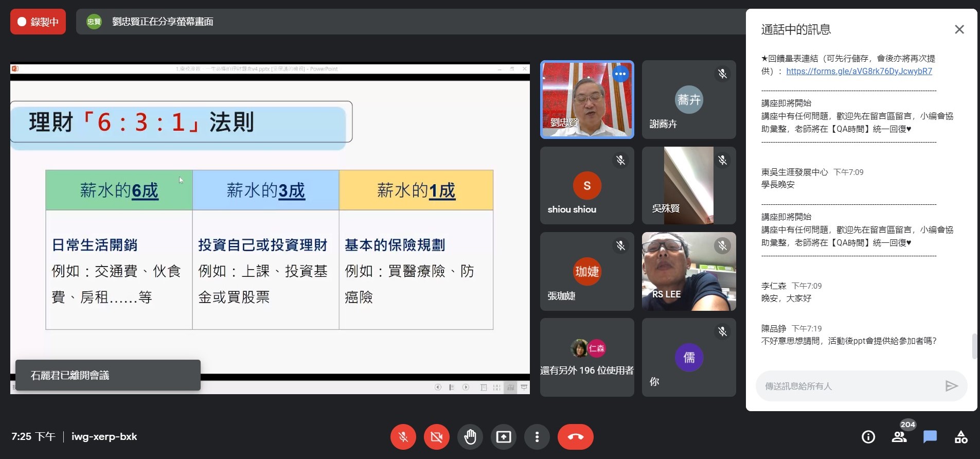
Task: Open the activities icon
Action: (x=960, y=437)
